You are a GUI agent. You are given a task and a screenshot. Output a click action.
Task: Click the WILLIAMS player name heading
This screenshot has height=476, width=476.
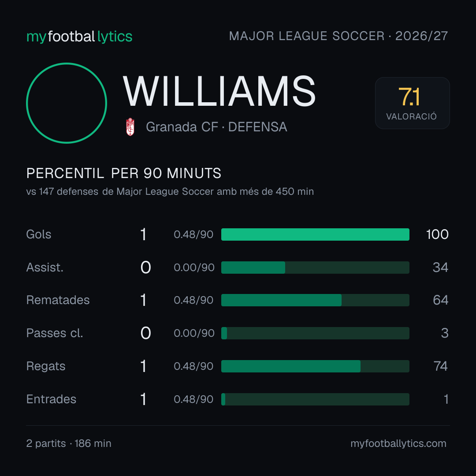(x=219, y=91)
